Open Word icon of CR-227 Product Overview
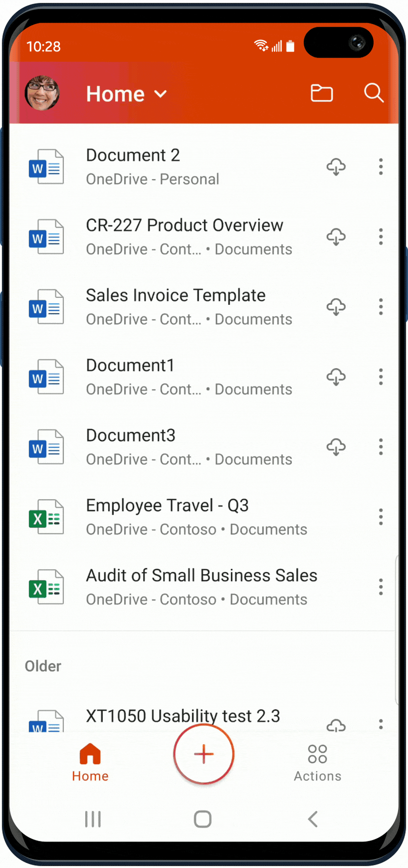Image resolution: width=408 pixels, height=868 pixels. pos(46,237)
